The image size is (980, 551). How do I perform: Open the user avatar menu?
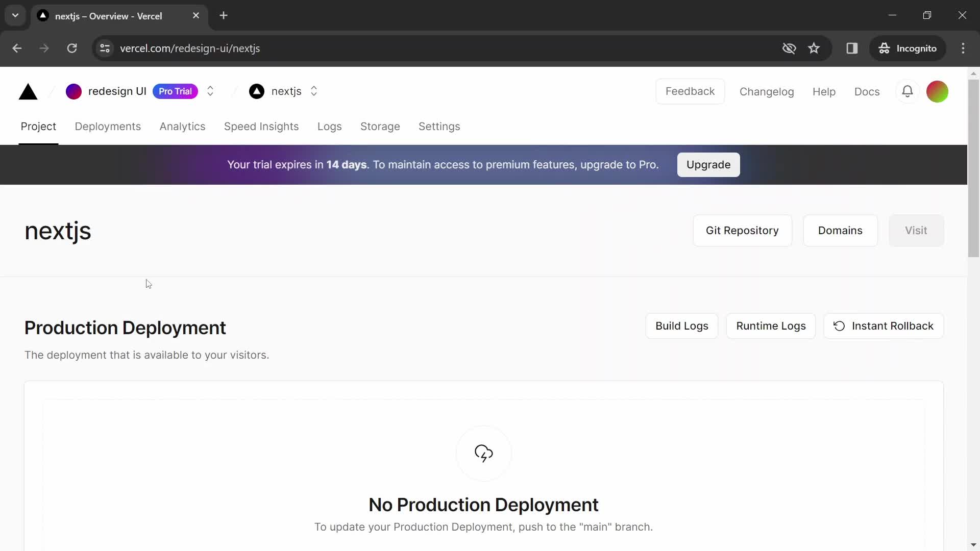pyautogui.click(x=937, y=92)
